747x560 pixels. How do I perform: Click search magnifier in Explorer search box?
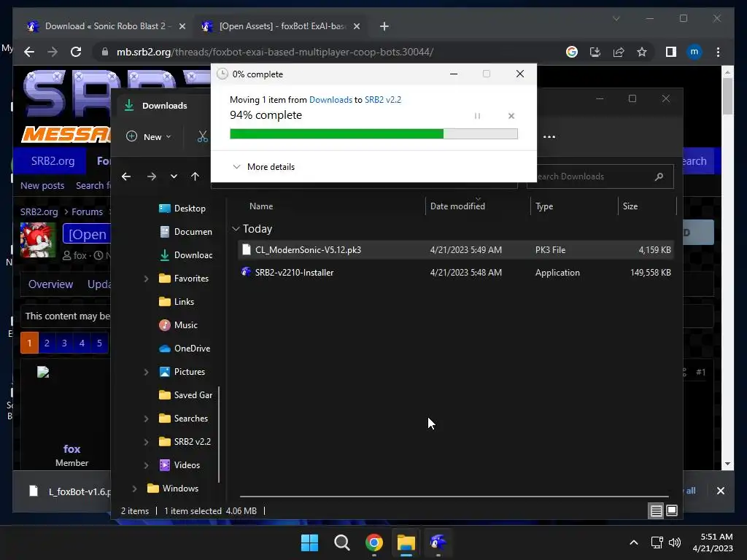[x=659, y=176]
